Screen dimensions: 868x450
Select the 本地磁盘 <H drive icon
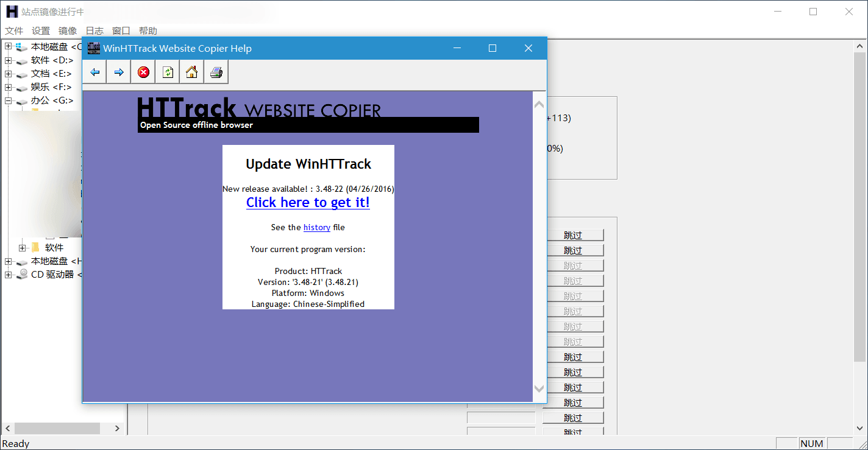[x=21, y=261]
